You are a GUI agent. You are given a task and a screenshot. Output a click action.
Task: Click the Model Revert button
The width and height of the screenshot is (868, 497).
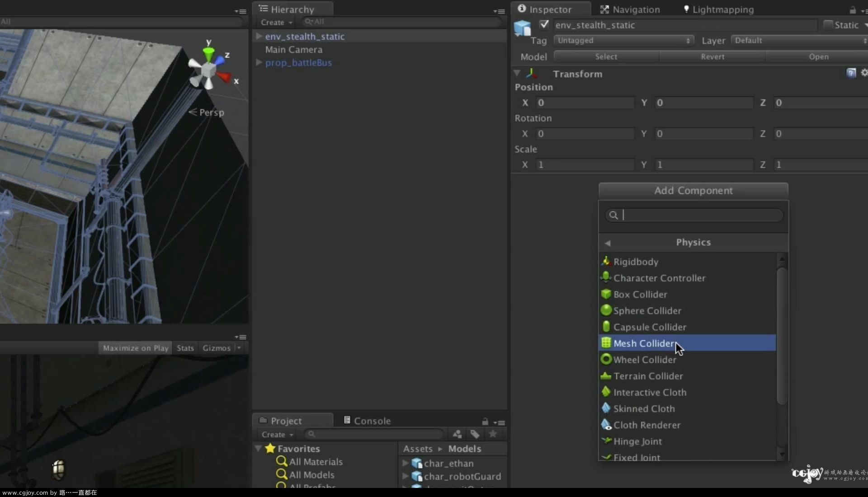712,56
